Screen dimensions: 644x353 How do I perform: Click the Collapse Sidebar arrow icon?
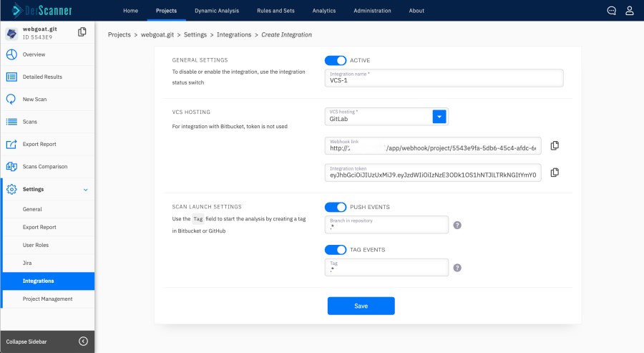(x=84, y=341)
